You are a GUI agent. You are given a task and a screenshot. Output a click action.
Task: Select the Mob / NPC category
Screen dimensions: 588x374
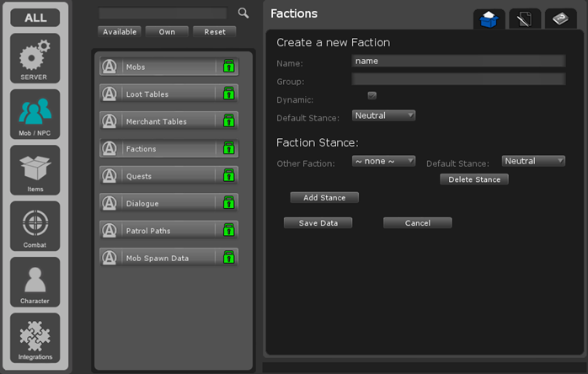[35, 115]
